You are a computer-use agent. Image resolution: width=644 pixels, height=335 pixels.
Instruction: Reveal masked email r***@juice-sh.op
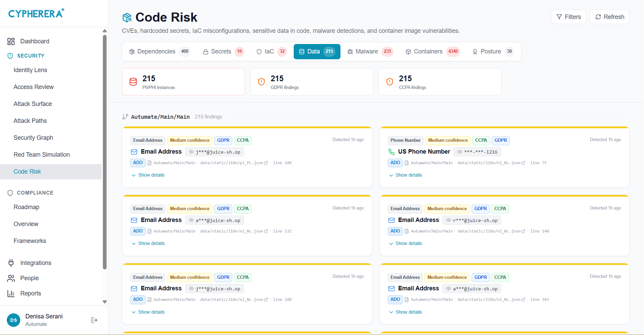[448, 220]
